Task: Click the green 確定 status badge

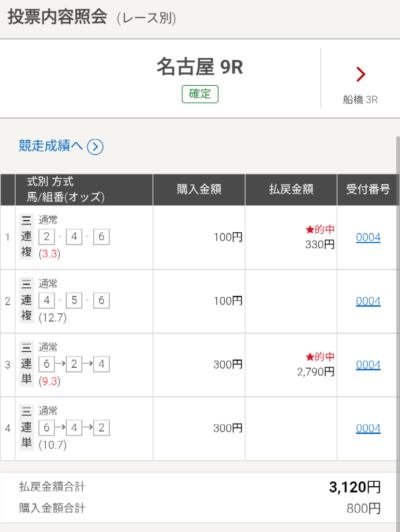Action: pyautogui.click(x=200, y=94)
